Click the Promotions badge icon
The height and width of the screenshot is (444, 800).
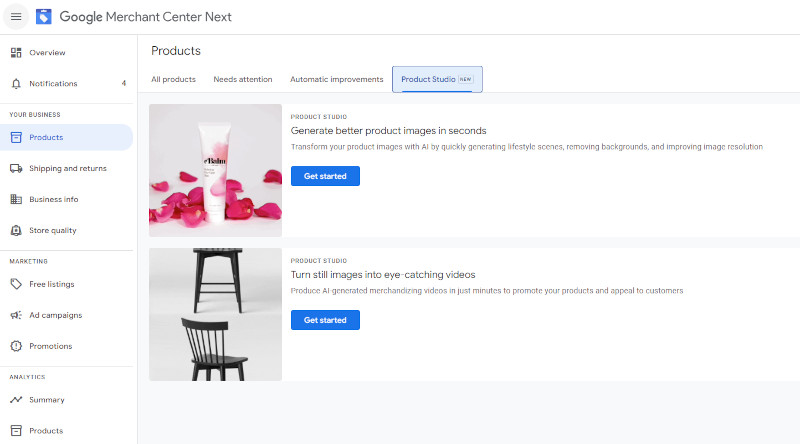pyautogui.click(x=16, y=346)
